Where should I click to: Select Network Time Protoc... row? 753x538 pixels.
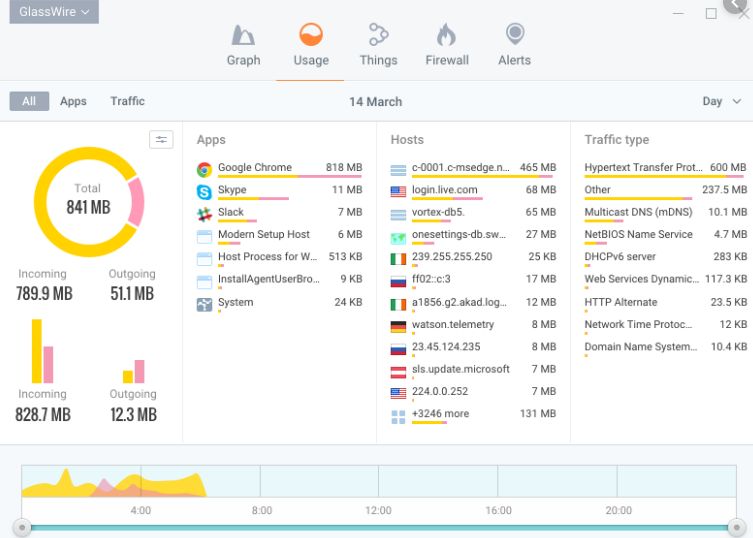pos(666,326)
